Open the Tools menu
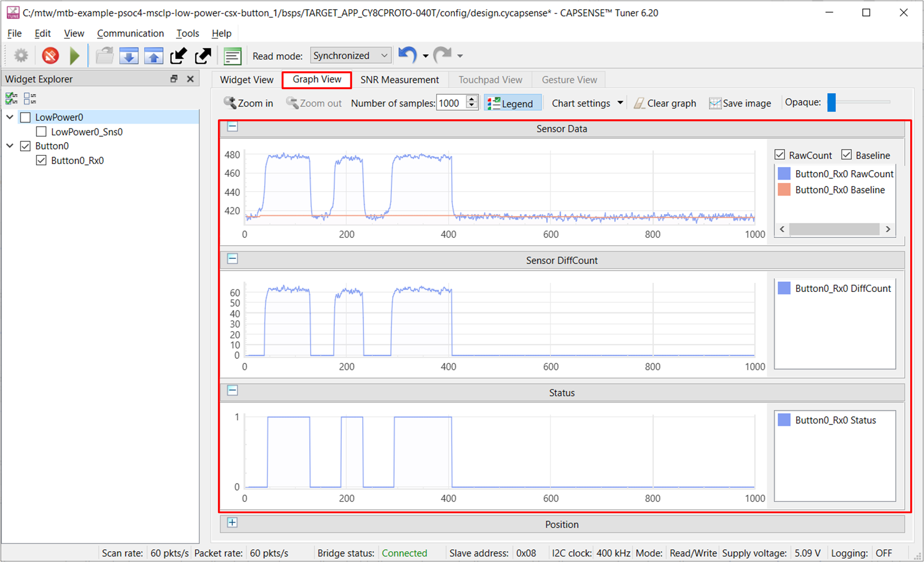The width and height of the screenshot is (924, 562). (187, 33)
